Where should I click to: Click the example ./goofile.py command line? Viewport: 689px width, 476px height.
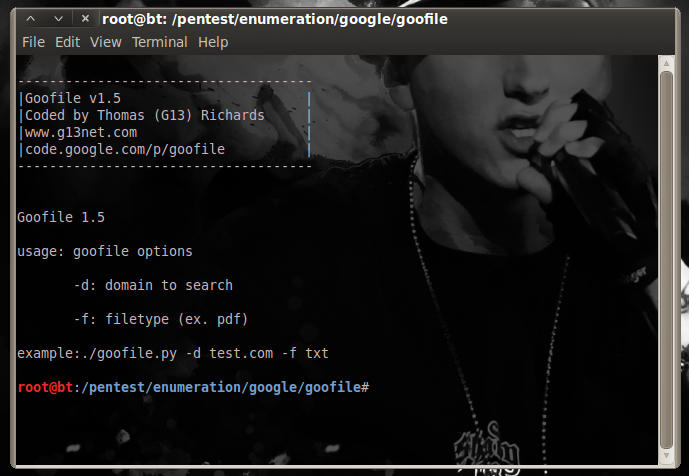[173, 353]
